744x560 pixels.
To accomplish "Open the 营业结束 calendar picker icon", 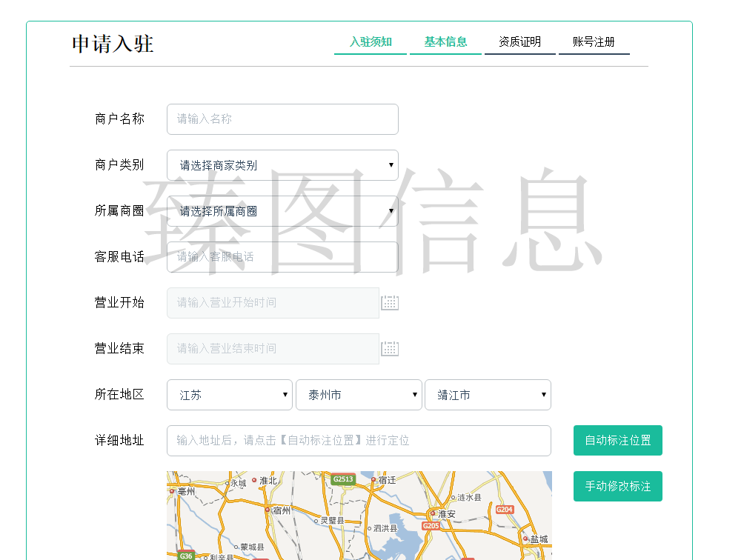I will [x=390, y=348].
